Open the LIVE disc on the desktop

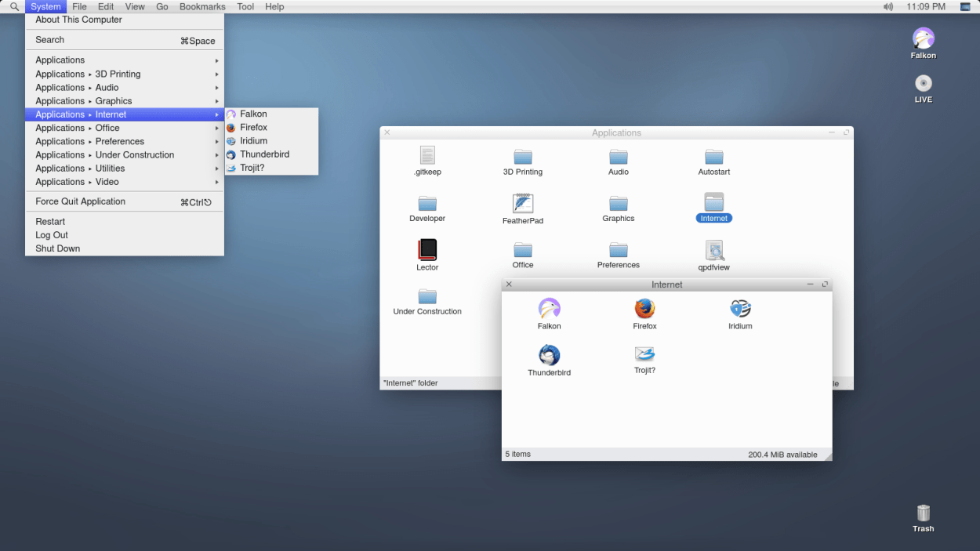point(923,84)
